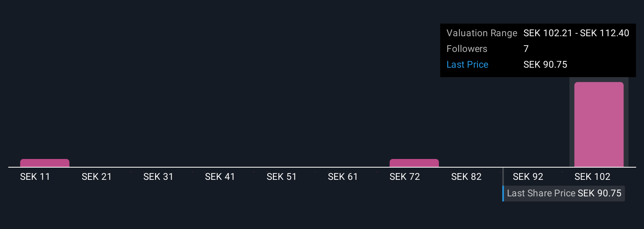Click the SEK 92 axis label
This screenshot has width=644, height=229.
528,177
